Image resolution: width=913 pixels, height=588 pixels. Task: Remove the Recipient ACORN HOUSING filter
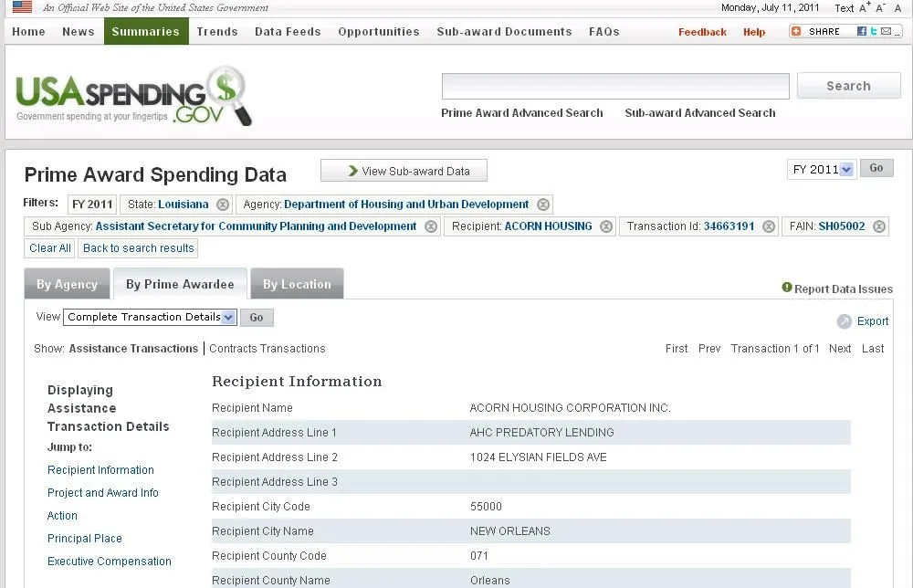(606, 226)
